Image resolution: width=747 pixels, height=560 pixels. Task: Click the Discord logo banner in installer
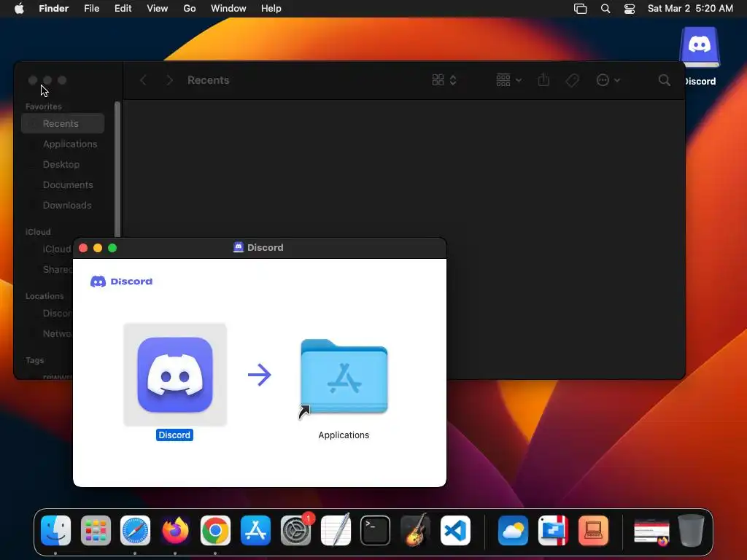(x=122, y=281)
